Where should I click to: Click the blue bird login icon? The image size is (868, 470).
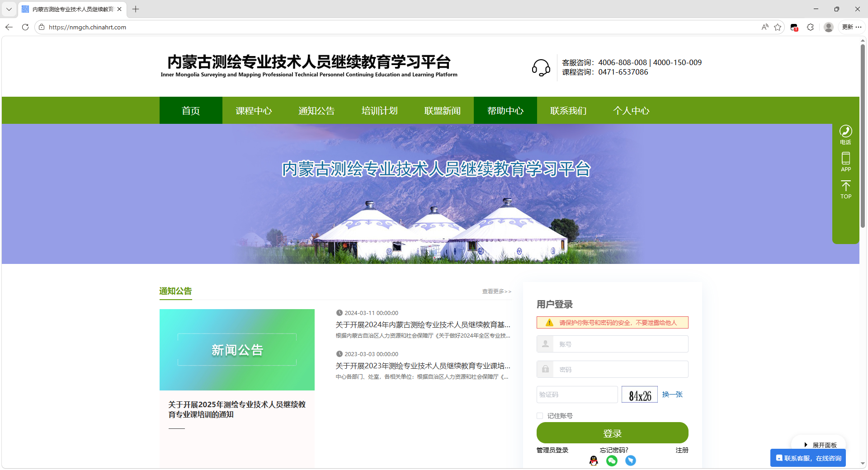630,461
